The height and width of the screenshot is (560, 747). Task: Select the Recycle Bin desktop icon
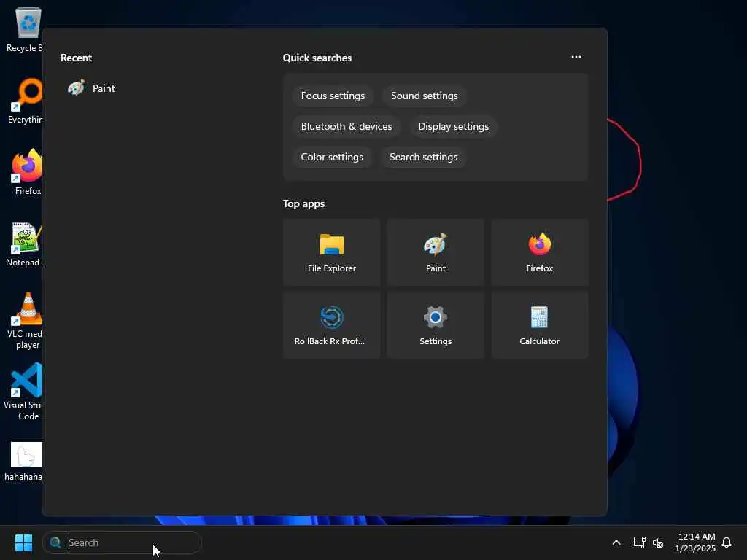click(25, 29)
